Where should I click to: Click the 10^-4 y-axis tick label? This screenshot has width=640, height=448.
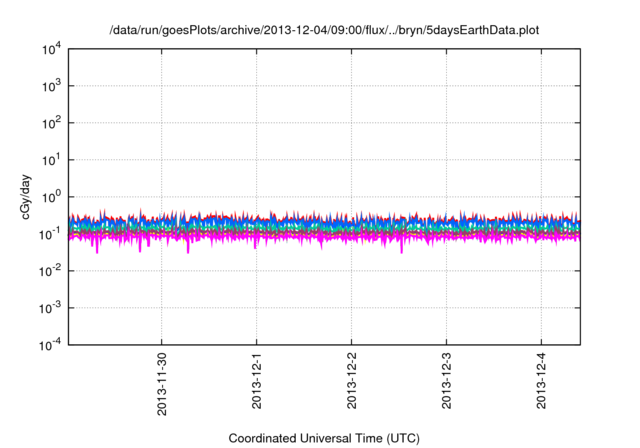(x=50, y=346)
